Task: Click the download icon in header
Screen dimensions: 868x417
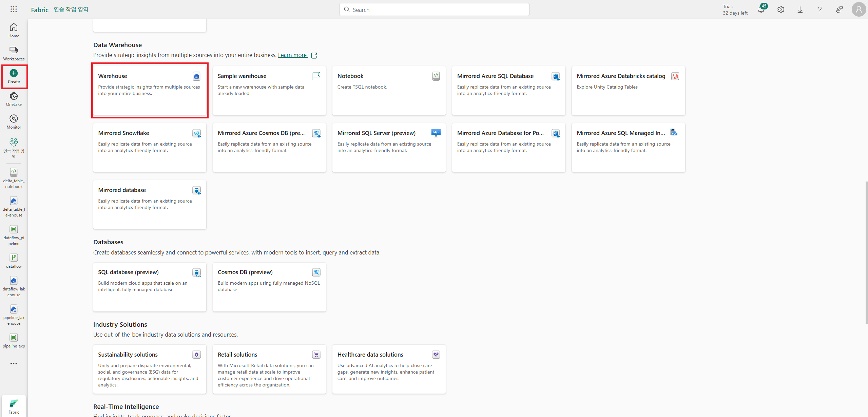Action: point(800,10)
